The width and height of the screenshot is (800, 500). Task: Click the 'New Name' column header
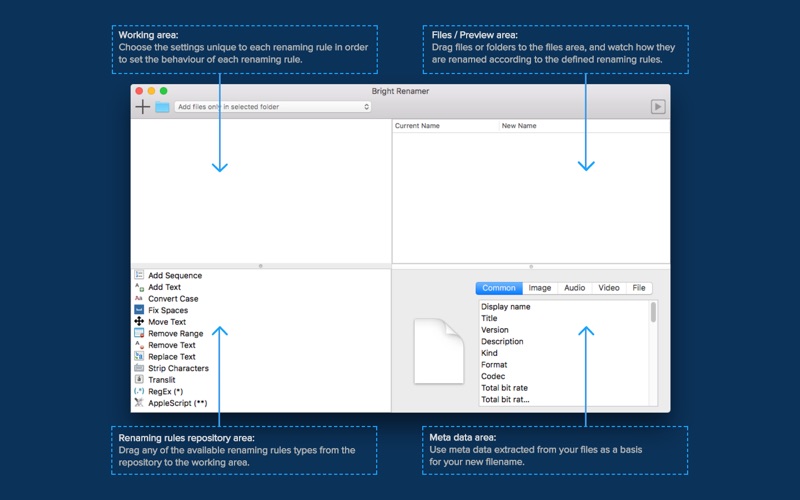[x=519, y=126]
